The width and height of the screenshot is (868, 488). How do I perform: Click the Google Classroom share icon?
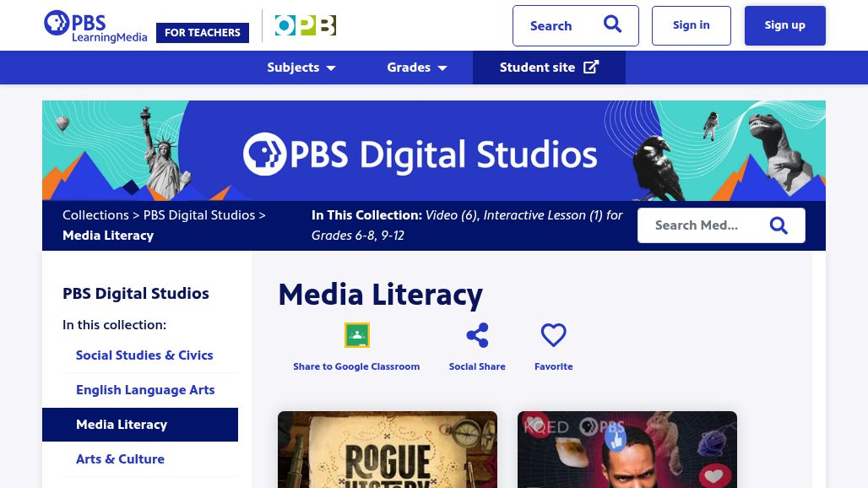tap(356, 336)
